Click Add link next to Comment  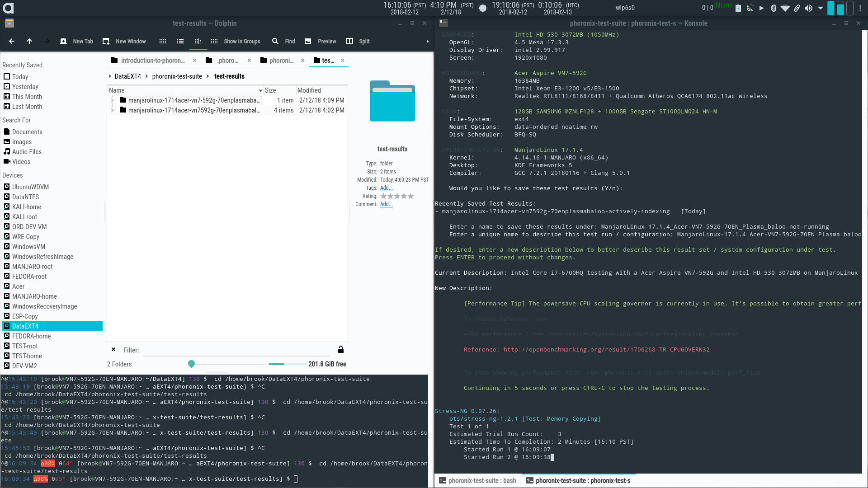tap(386, 204)
